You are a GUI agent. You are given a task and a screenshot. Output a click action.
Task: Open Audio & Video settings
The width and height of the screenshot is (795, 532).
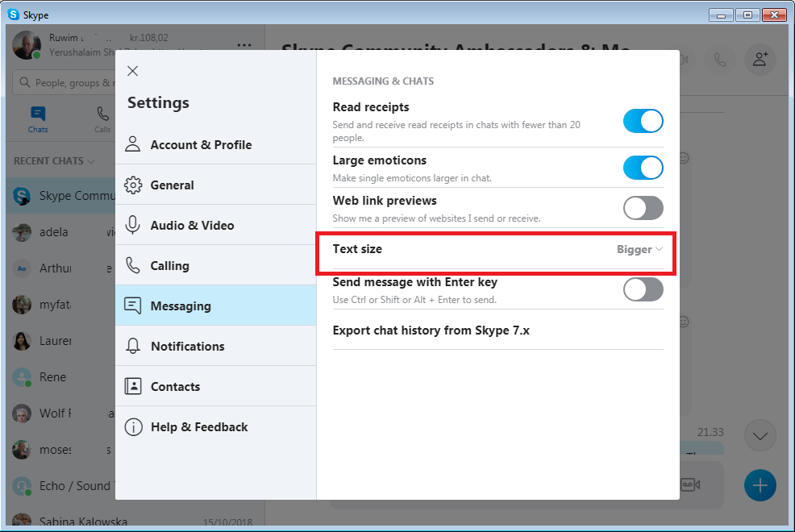tap(216, 225)
